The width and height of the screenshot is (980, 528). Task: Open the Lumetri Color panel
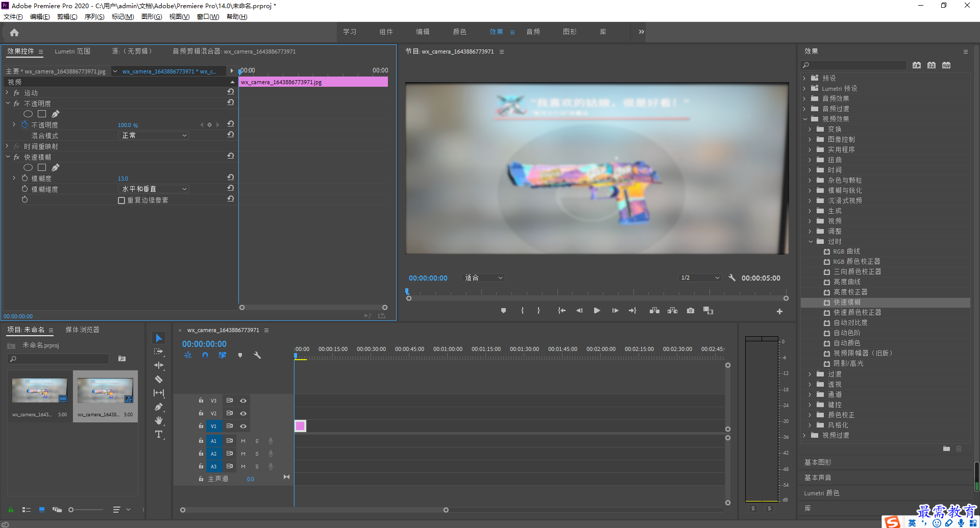pos(822,493)
